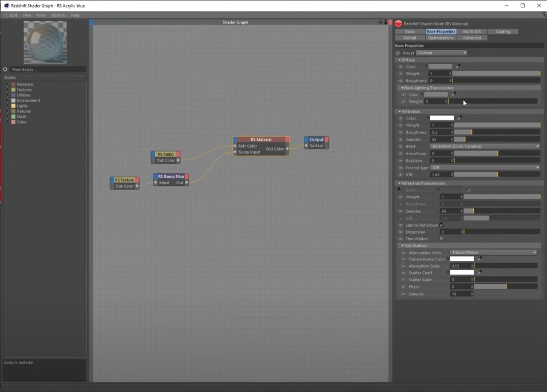This screenshot has width=547, height=392.
Task: Toggle the animation dot for Dispersion
Action: pos(401,232)
